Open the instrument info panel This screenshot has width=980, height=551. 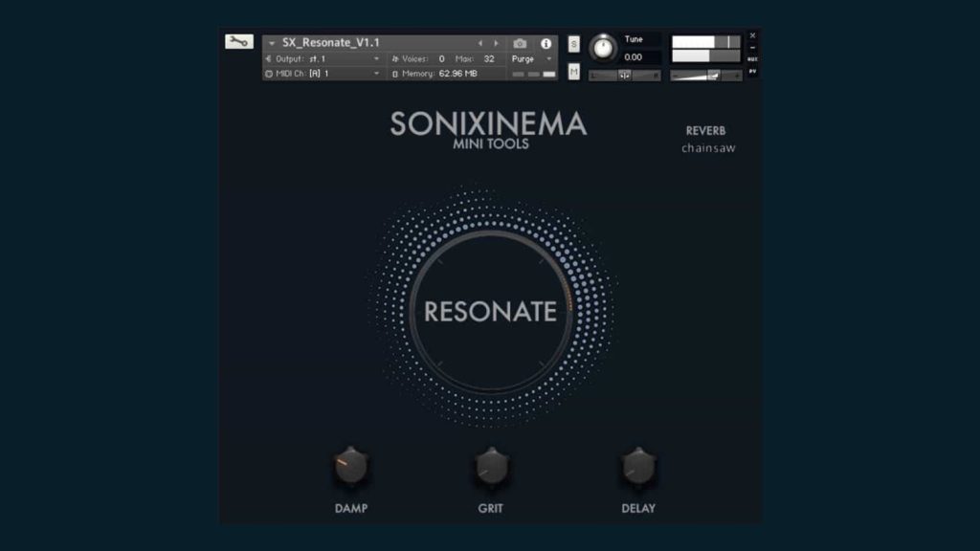pos(546,42)
